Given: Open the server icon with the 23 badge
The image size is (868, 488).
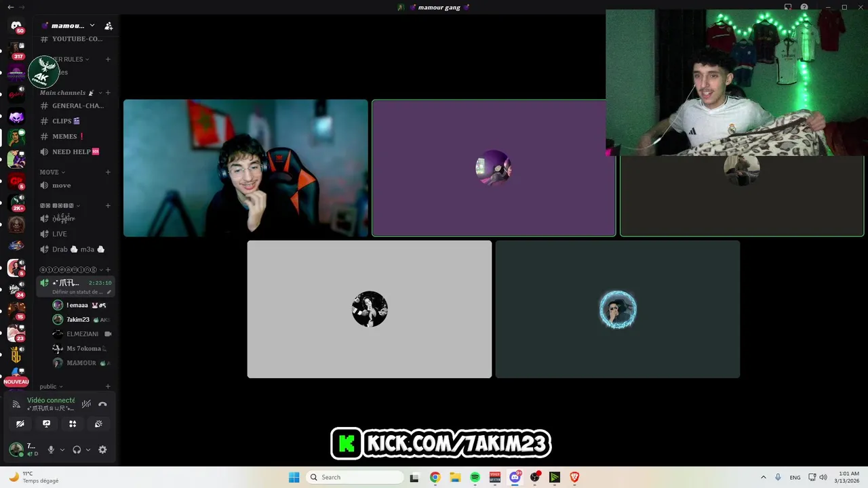Looking at the screenshot, I should tap(16, 332).
